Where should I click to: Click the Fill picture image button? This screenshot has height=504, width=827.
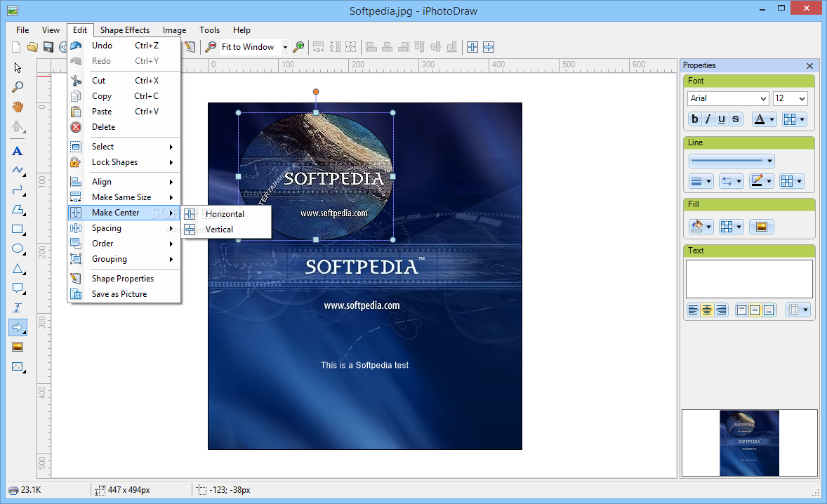(x=761, y=227)
